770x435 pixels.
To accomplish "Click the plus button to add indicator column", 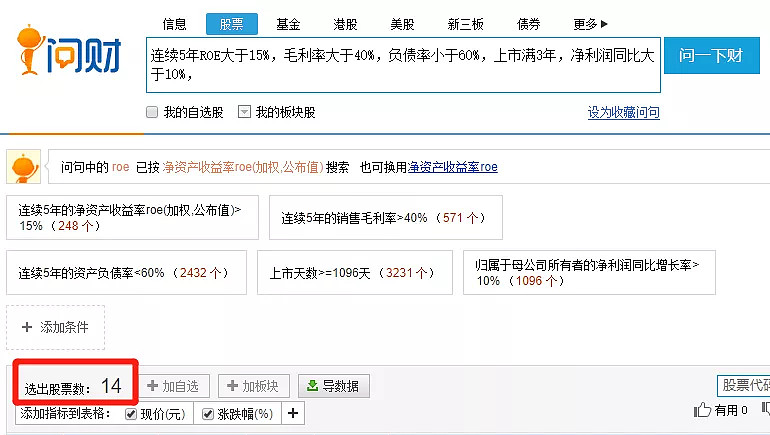I will coord(292,413).
